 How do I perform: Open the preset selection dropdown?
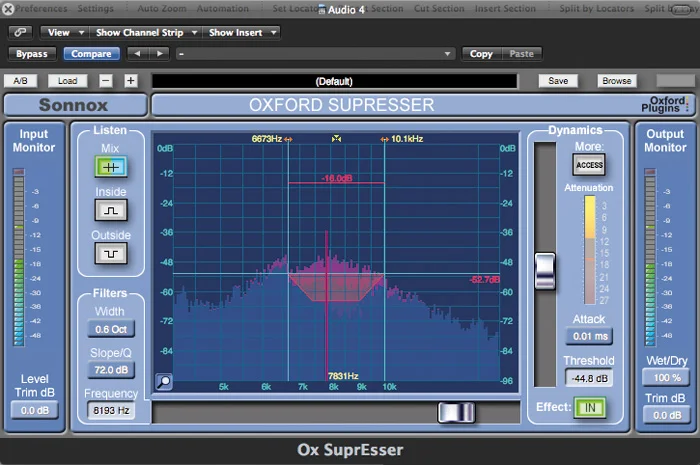[315, 54]
